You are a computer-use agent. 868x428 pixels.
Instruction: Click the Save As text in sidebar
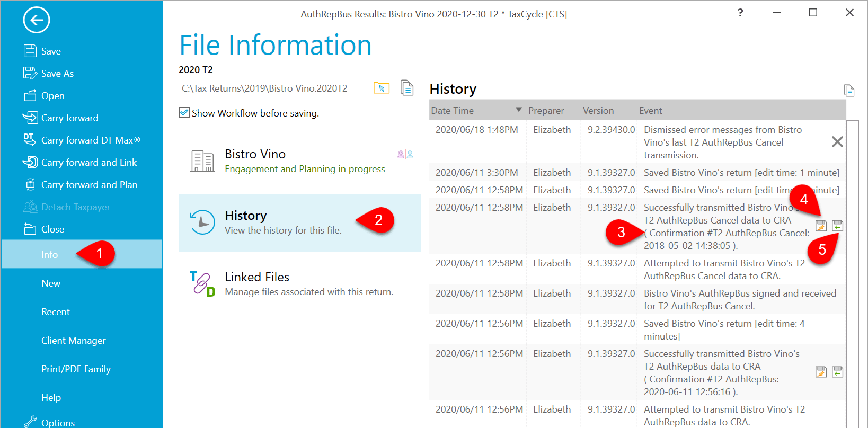point(57,74)
